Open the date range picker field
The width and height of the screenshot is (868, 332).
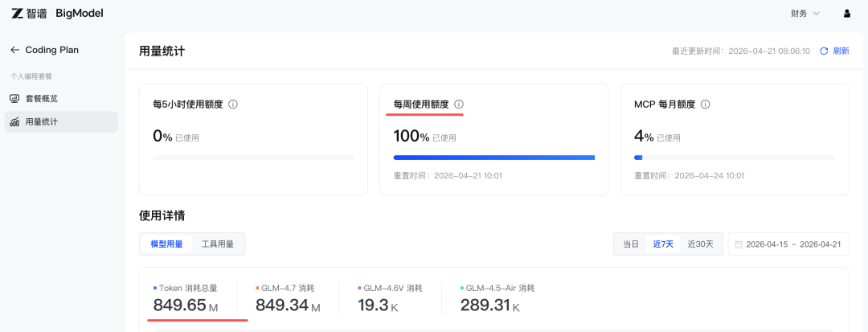[x=788, y=244]
